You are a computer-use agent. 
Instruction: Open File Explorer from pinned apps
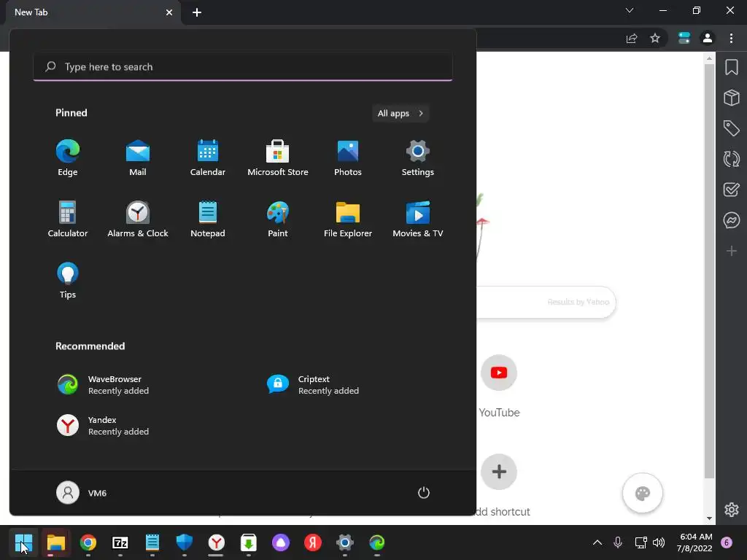click(348, 219)
